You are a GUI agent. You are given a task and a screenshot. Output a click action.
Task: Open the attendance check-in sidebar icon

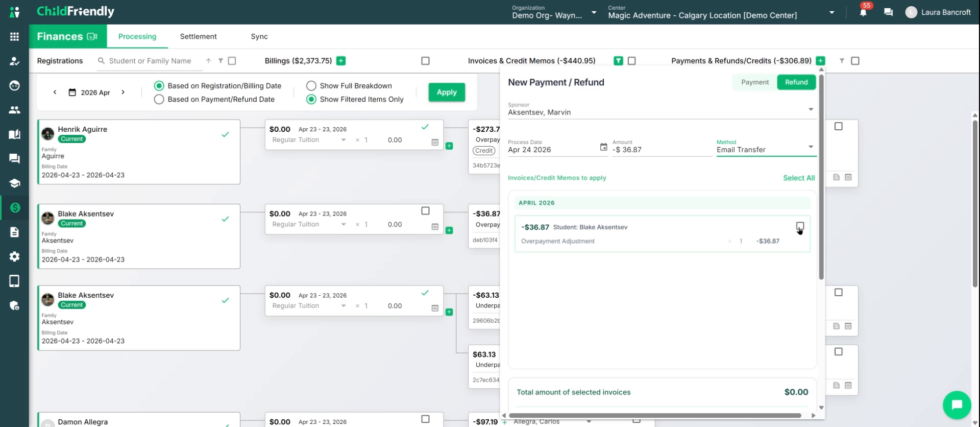[14, 61]
